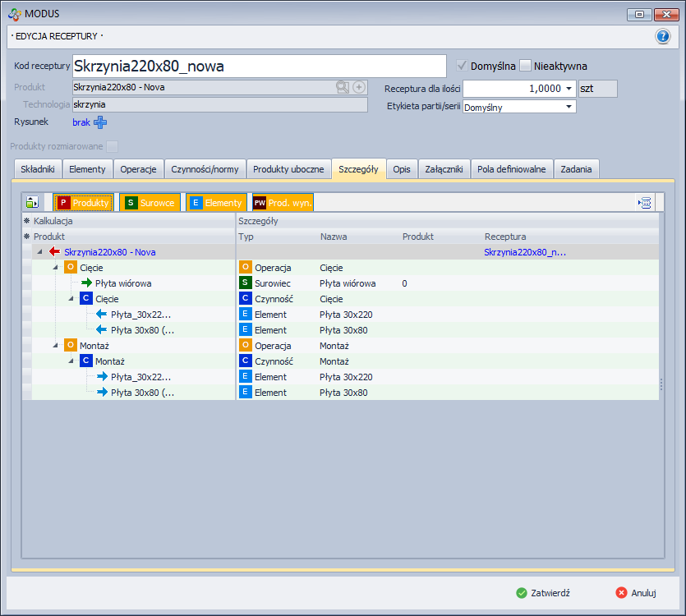Toggle the Elementy filter button
This screenshot has height=616, width=686.
(x=216, y=203)
